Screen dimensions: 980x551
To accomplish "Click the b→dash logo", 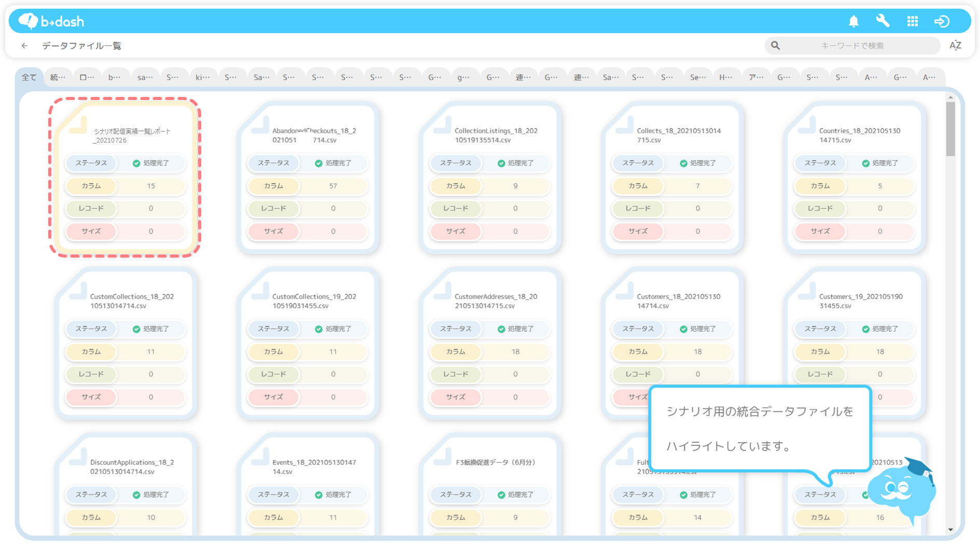I will [x=51, y=21].
